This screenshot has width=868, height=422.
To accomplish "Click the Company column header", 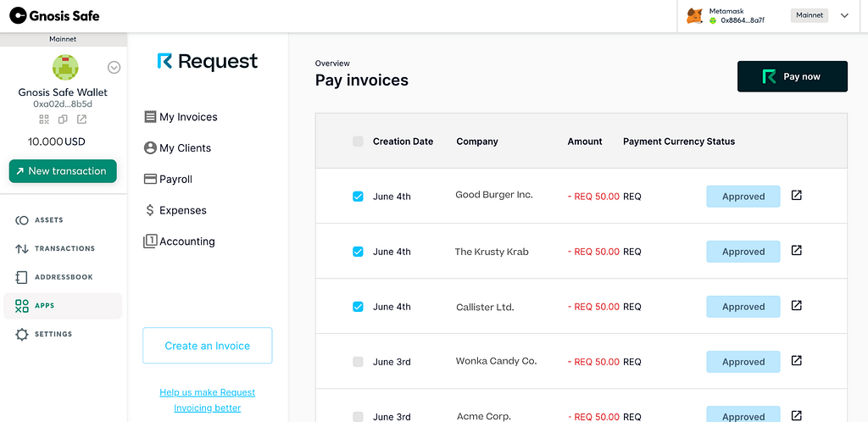I will point(477,142).
